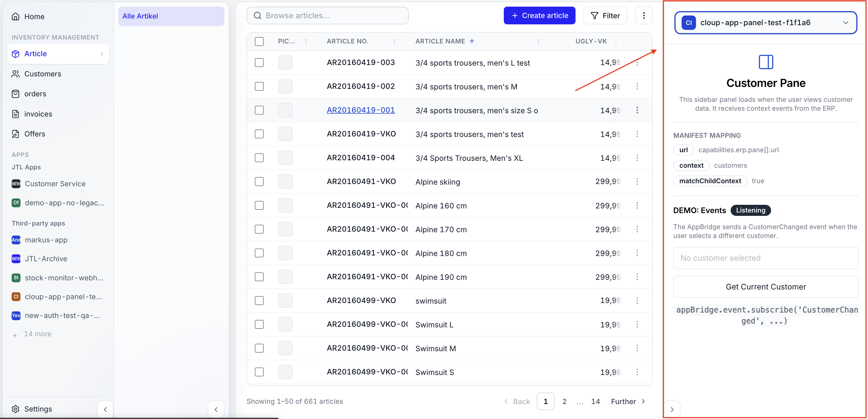
Task: Check the AR20160419-VKO row checkbox
Action: pos(259,134)
